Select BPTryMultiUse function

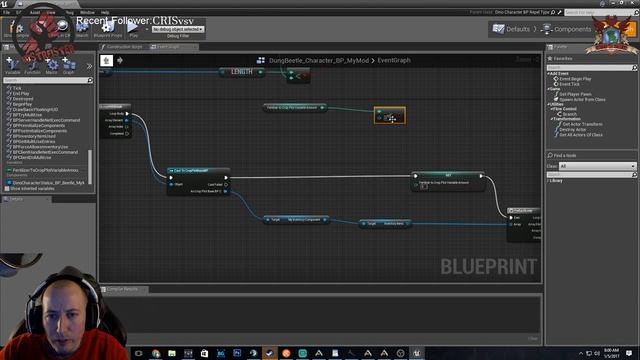click(27, 115)
